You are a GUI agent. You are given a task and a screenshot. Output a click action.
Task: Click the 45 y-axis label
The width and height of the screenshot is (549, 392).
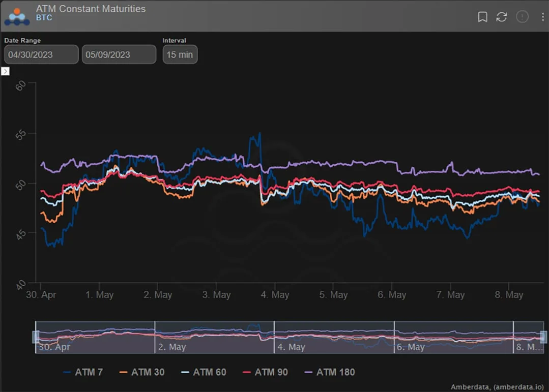(x=21, y=234)
